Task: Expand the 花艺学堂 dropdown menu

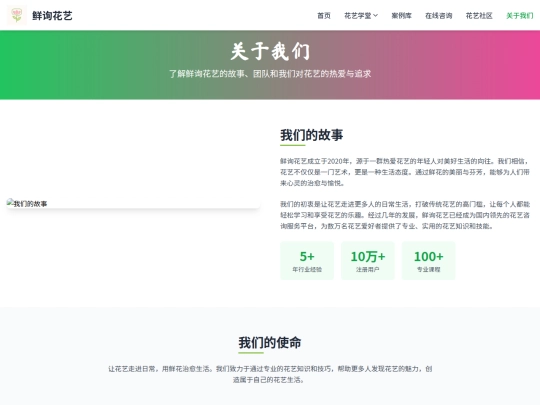Action: (x=361, y=15)
